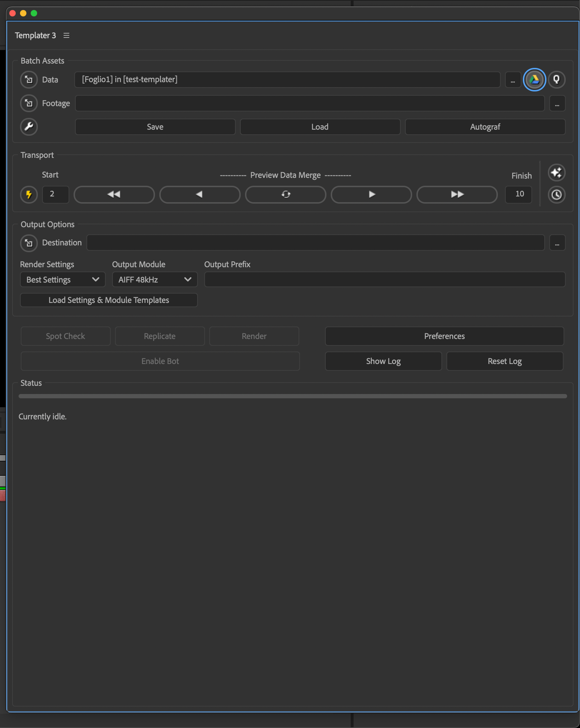This screenshot has height=728, width=580.
Task: Click the wrench settings icon
Action: [x=29, y=127]
